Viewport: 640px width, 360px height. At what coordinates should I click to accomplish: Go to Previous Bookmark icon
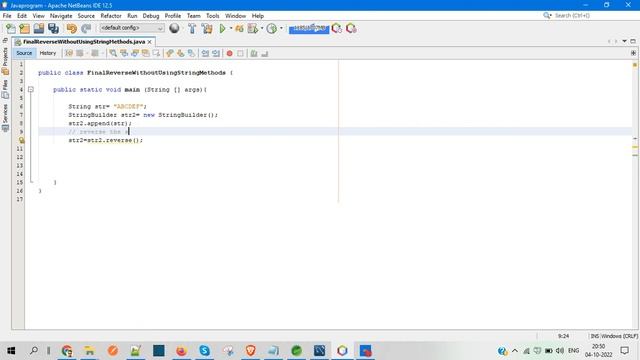click(170, 53)
